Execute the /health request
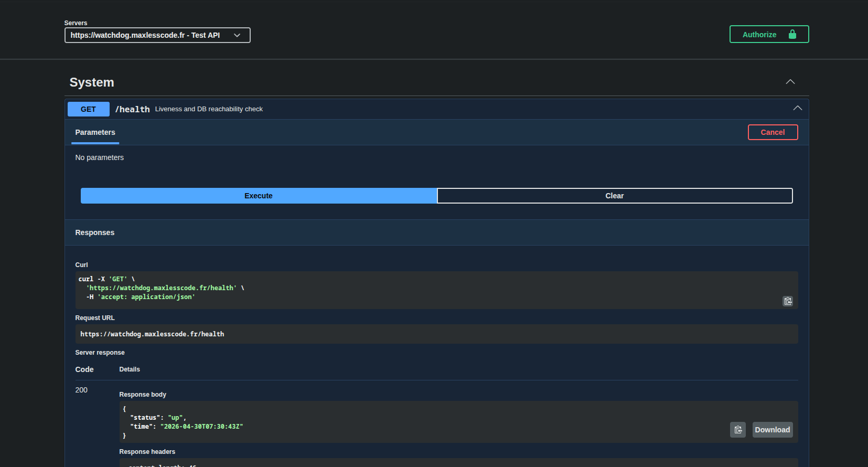This screenshot has width=868, height=467. point(259,196)
